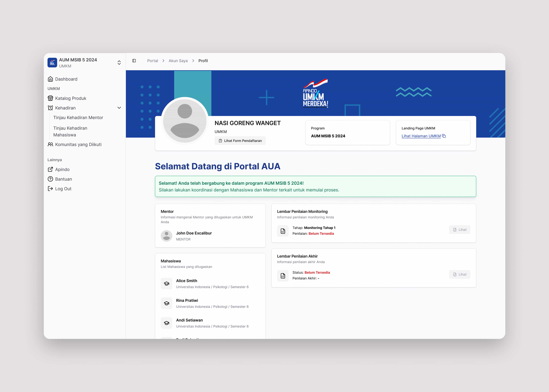Screen dimensions: 549x392
Task: Select mentor name John Doe Excalibur
Action: (194, 233)
